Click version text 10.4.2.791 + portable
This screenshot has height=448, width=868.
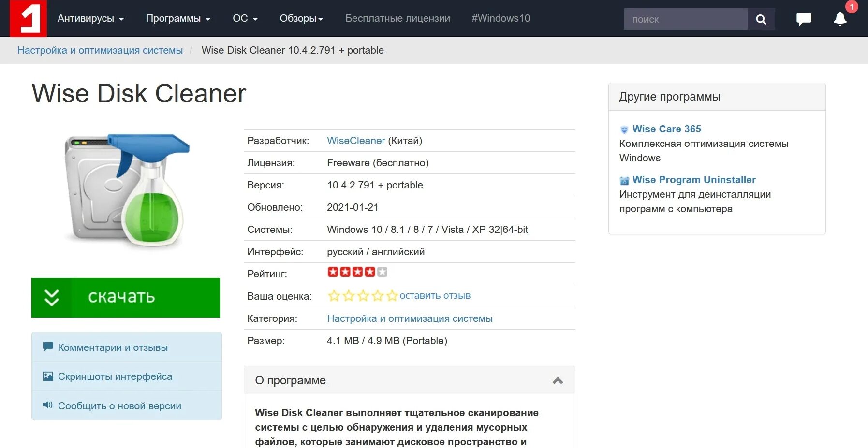(x=375, y=185)
